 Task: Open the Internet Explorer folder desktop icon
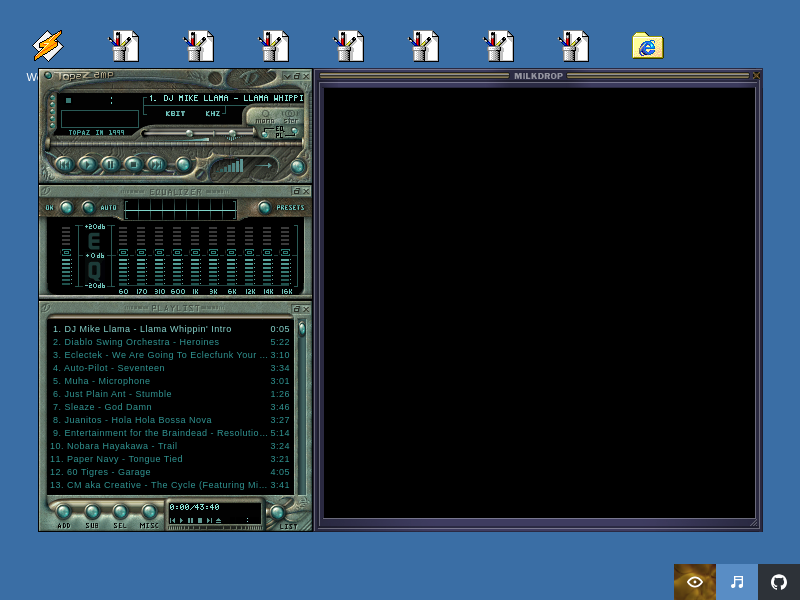647,46
